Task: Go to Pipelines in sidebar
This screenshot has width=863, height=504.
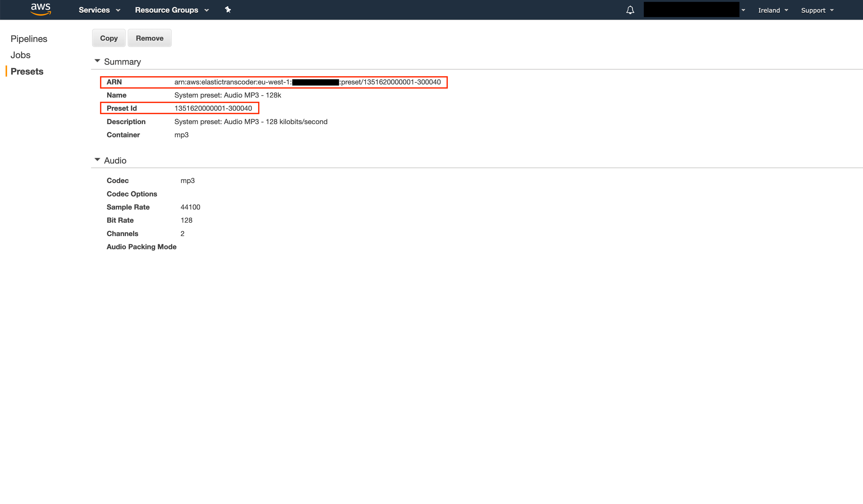Action: (x=29, y=39)
